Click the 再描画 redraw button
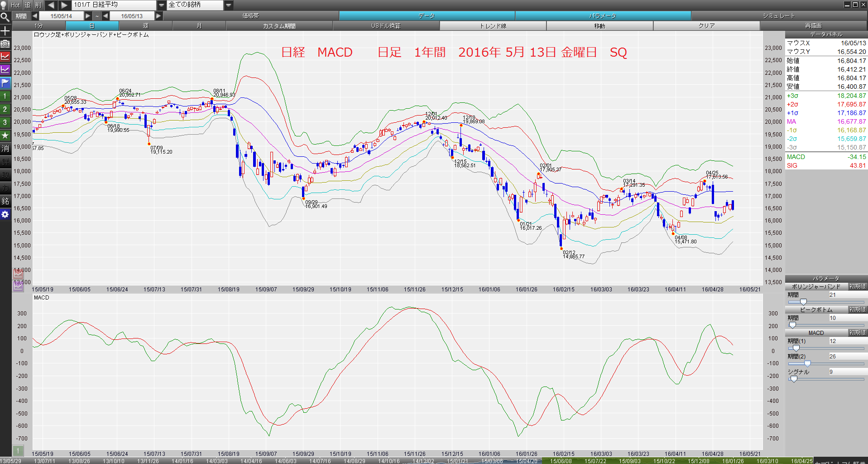 point(814,26)
